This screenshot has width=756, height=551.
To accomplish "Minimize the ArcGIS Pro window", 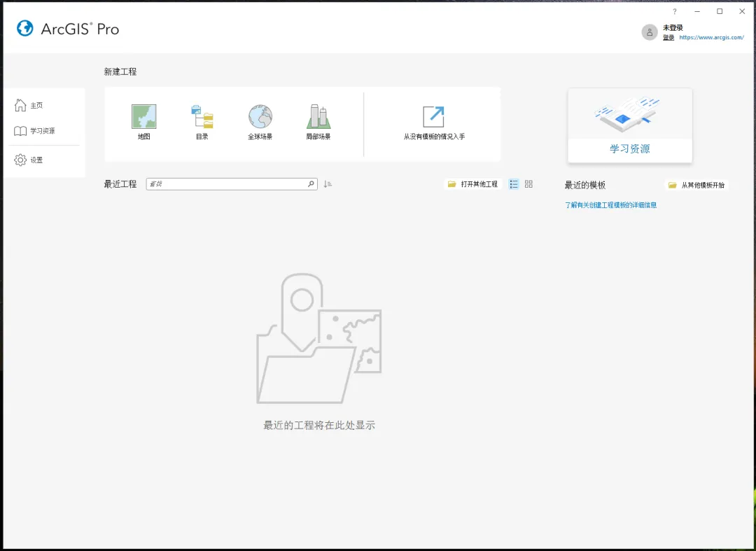I will pyautogui.click(x=697, y=12).
